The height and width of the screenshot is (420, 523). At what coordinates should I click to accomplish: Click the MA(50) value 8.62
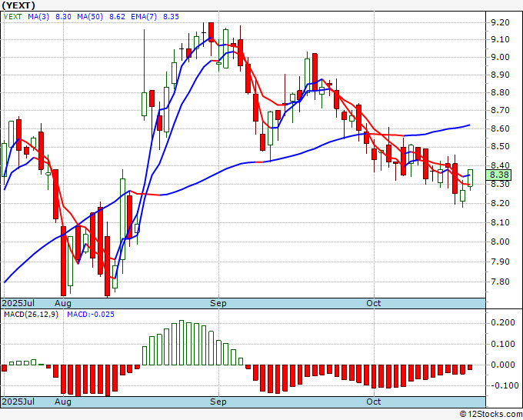tap(117, 17)
